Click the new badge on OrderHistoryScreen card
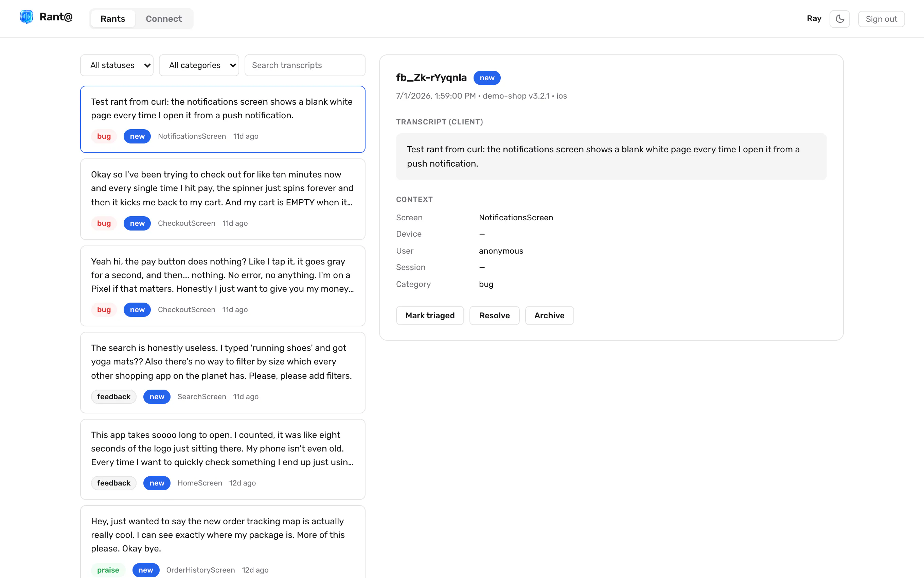This screenshot has height=578, width=924. (146, 570)
